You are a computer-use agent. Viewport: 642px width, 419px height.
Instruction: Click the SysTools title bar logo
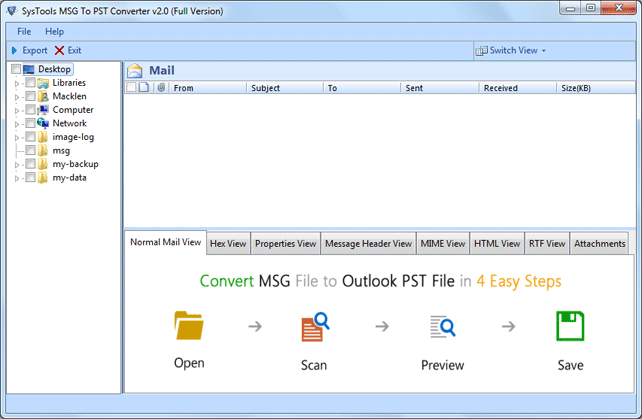[x=12, y=11]
